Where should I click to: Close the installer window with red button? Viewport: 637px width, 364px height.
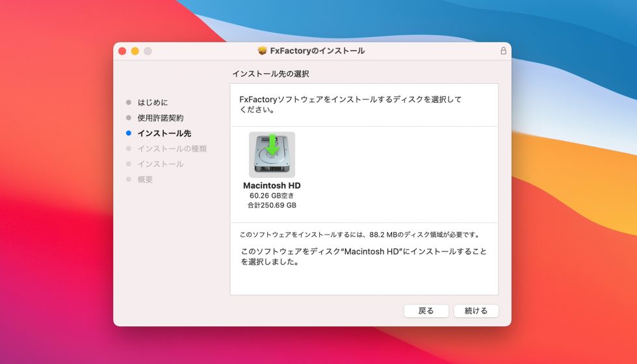point(122,51)
